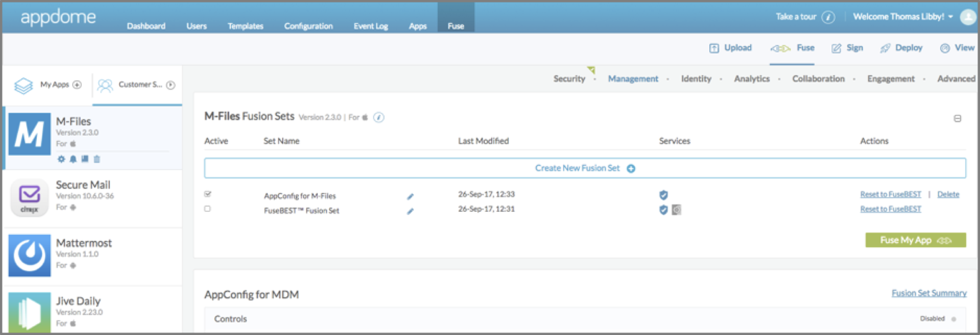Go to the Deploy step

[901, 48]
